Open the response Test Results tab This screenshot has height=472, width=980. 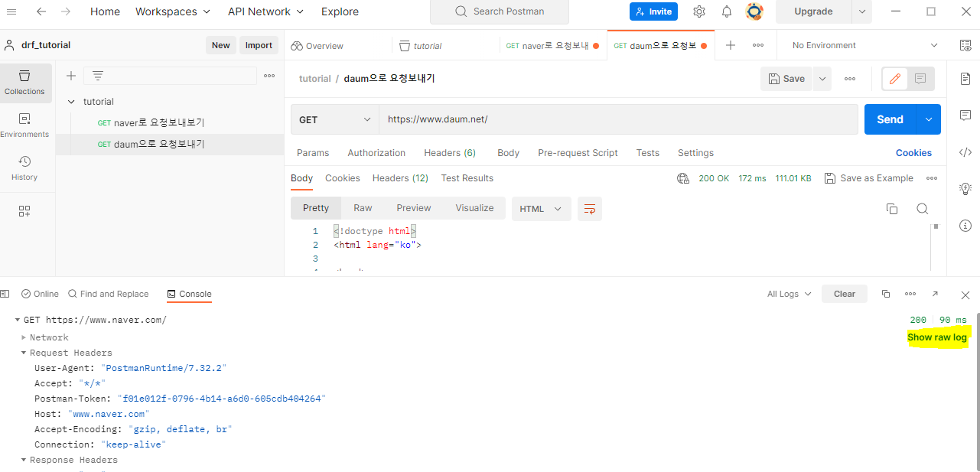[x=467, y=178]
